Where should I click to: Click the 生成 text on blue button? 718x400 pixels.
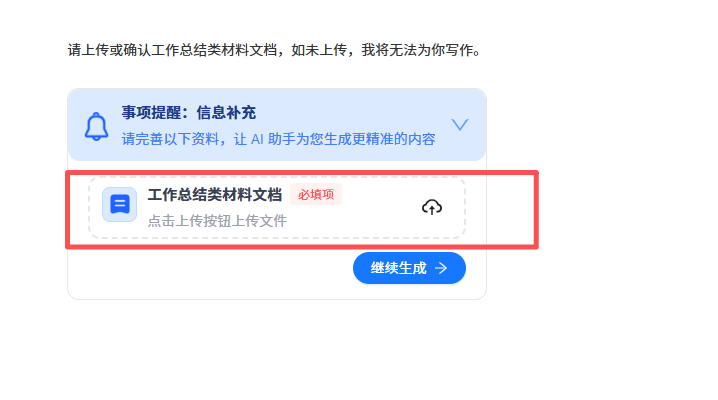[x=413, y=268]
